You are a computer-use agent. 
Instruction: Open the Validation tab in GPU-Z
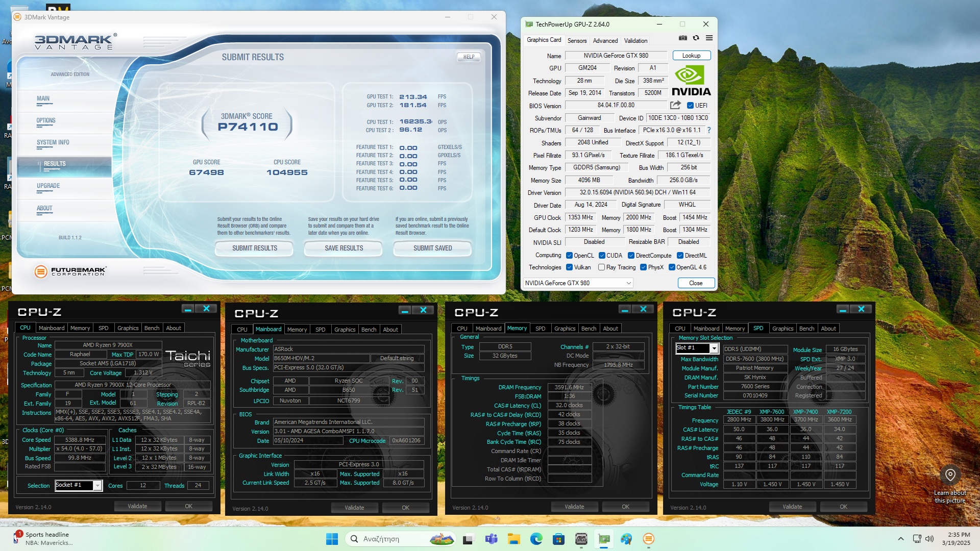point(635,41)
